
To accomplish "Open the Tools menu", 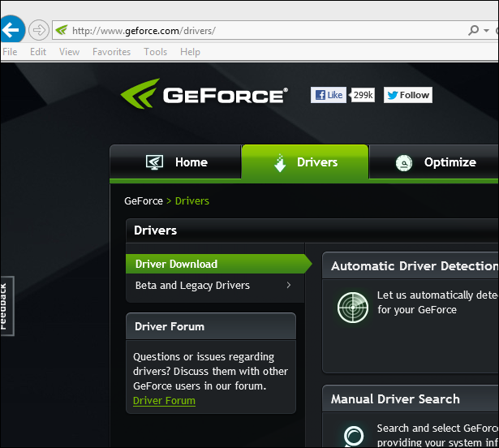I will click(x=155, y=52).
